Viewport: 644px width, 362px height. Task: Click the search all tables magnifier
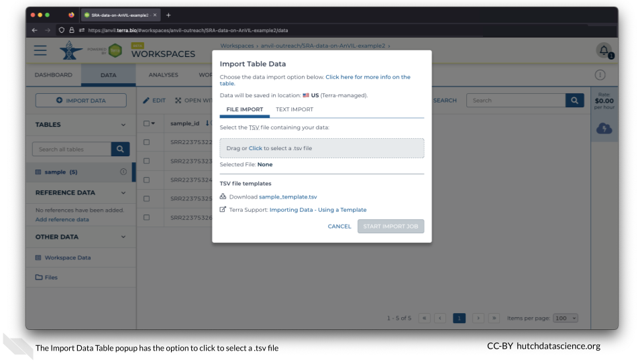click(120, 149)
